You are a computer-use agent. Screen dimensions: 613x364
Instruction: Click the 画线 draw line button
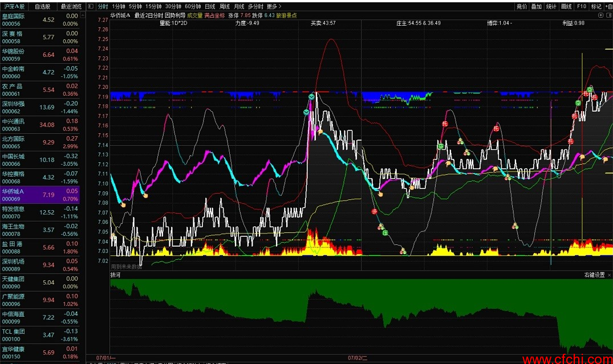pyautogui.click(x=566, y=7)
